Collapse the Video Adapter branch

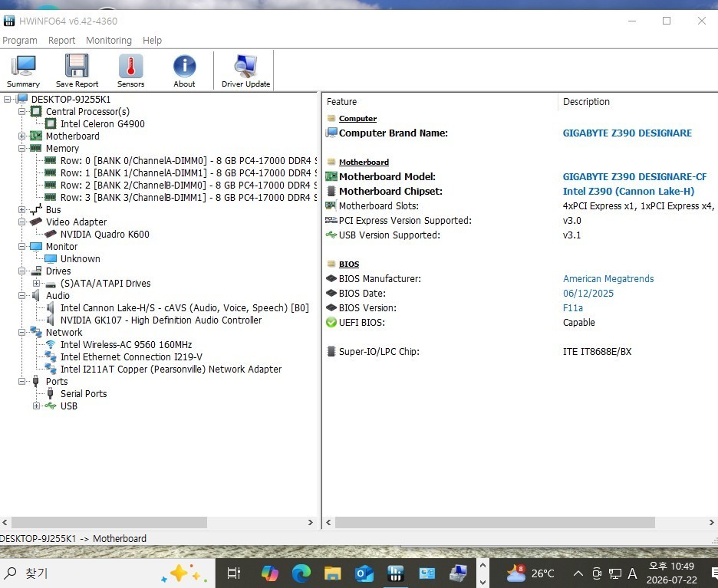tap(21, 222)
